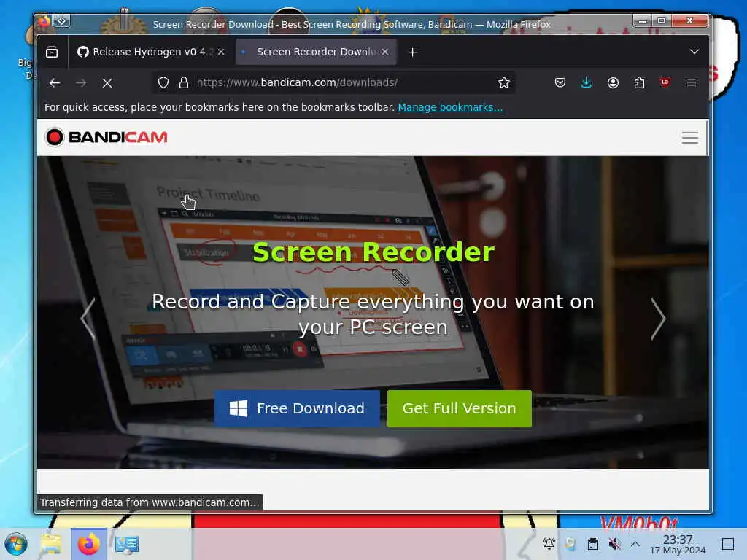Close the Screen Recorder Download tab

tap(385, 52)
